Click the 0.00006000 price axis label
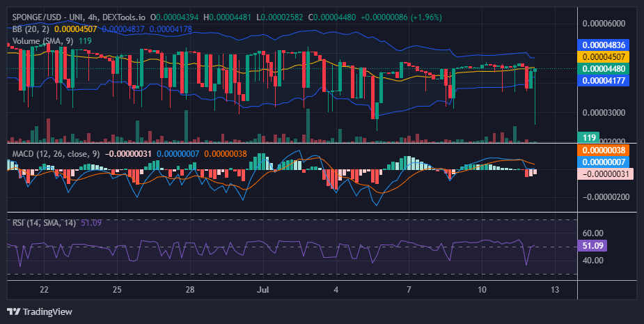Screen dimensions: 644x324 pyautogui.click(x=604, y=24)
